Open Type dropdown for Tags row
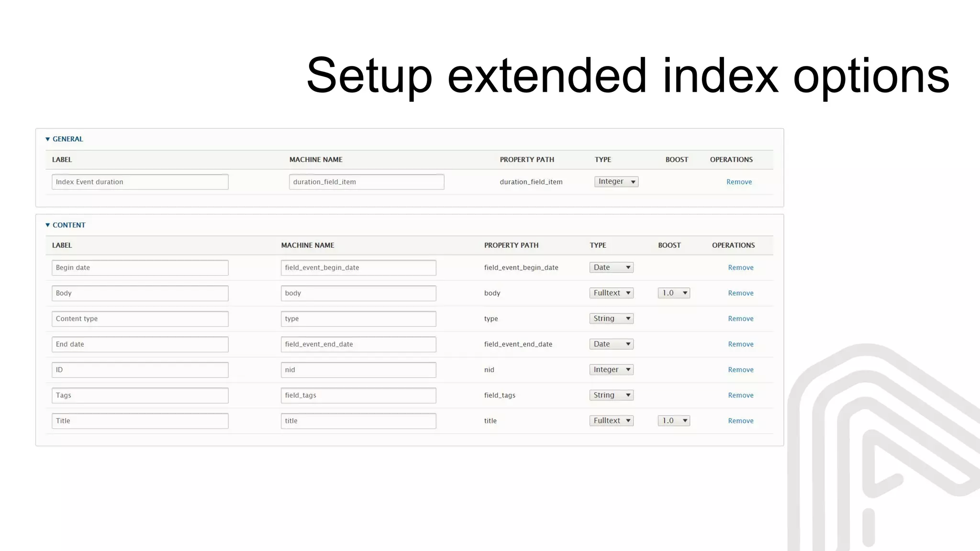This screenshot has width=980, height=551. coord(612,395)
